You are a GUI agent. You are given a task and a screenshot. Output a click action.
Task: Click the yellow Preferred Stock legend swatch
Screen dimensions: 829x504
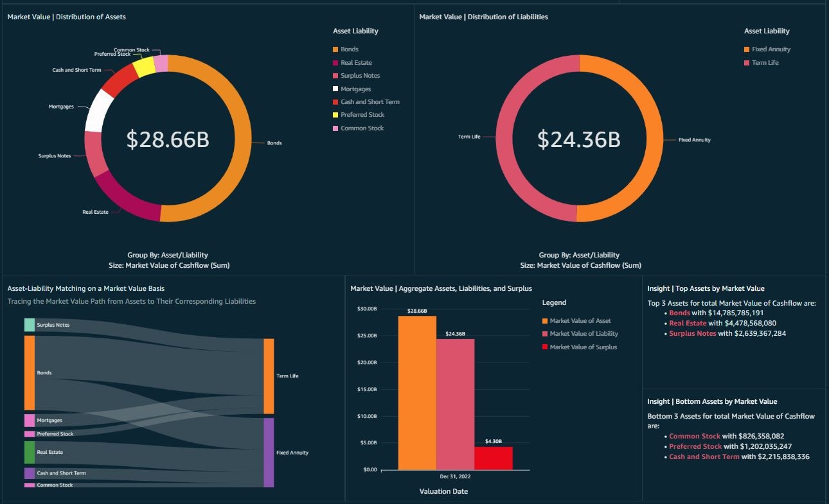pos(335,115)
